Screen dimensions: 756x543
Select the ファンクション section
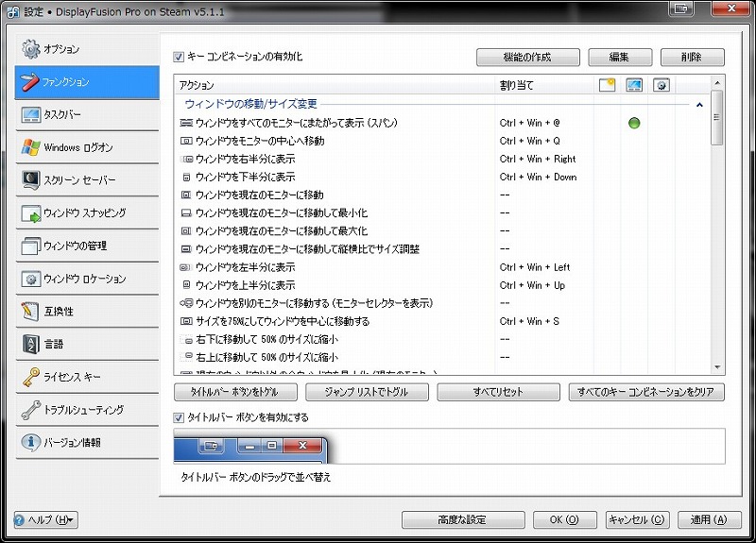pos(87,82)
